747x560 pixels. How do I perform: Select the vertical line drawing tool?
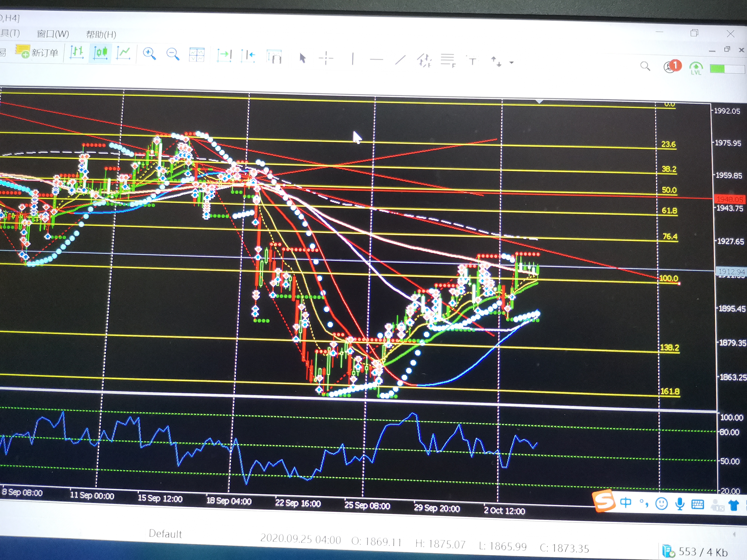pyautogui.click(x=353, y=59)
